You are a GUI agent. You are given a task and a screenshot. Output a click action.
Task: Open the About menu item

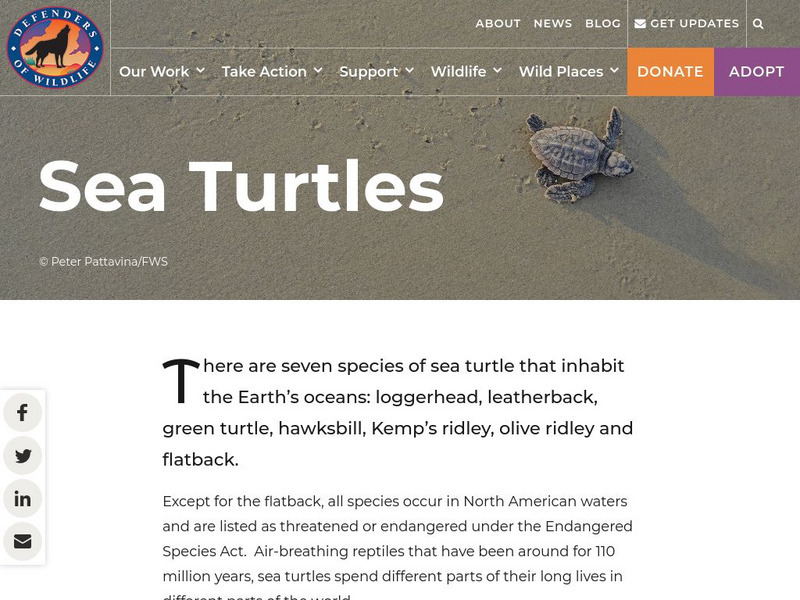tap(498, 24)
